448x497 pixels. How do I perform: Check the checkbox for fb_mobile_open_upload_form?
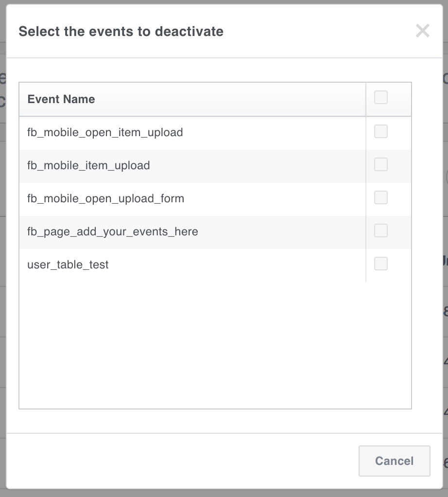(380, 197)
